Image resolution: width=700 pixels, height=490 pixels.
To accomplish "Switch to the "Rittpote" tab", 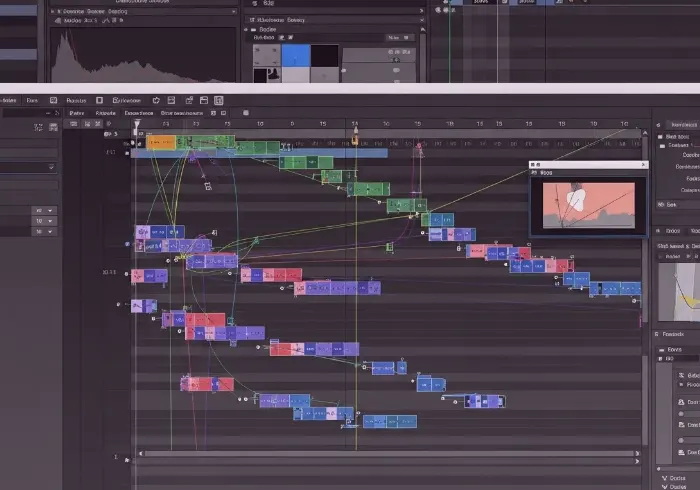I will (x=105, y=113).
